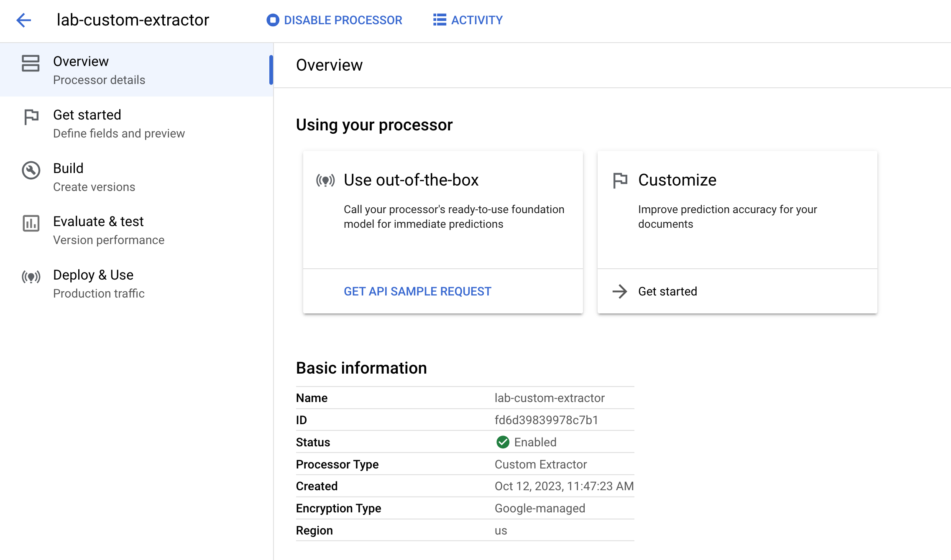Select the Evaluate & test chart icon
The height and width of the screenshot is (560, 951).
(30, 224)
